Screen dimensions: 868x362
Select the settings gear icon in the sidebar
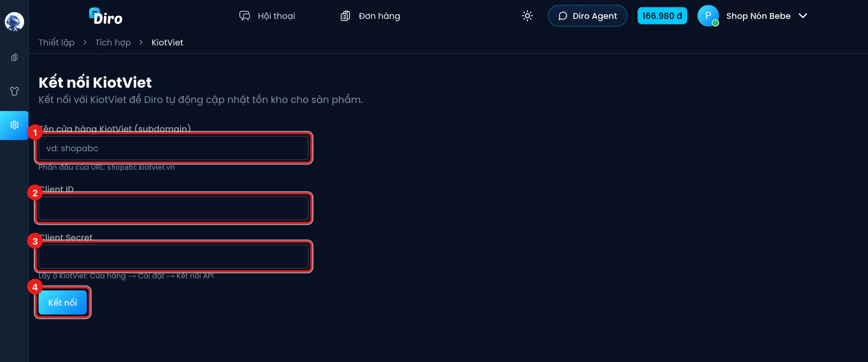[x=14, y=125]
